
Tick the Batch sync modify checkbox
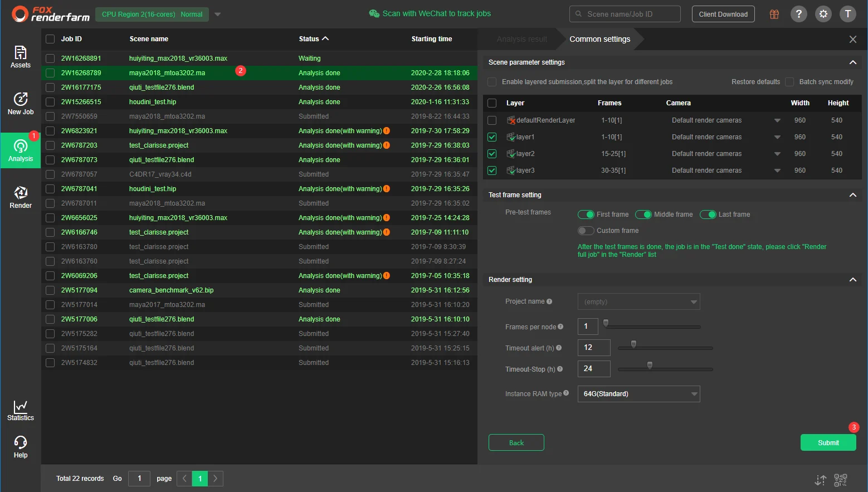tap(789, 82)
